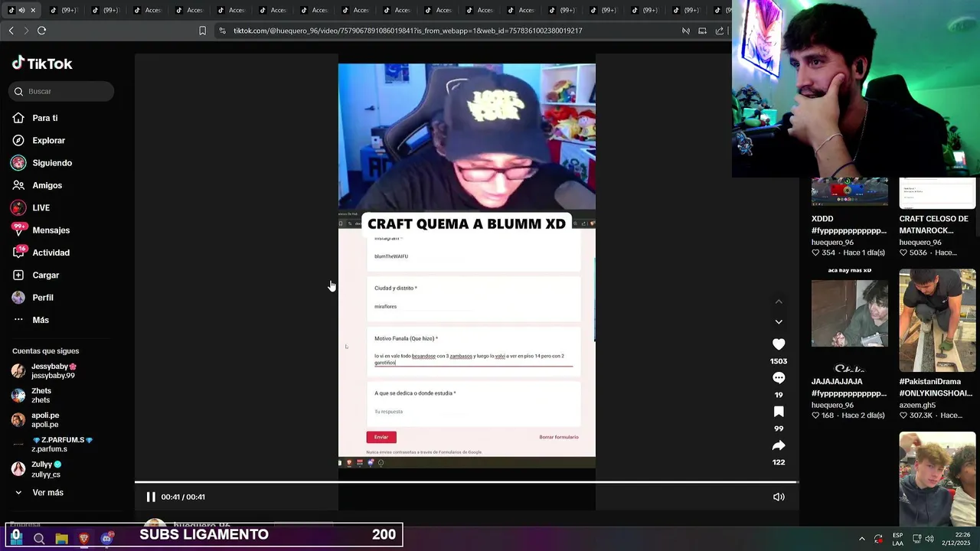Go back in the browser
The width and height of the screenshot is (980, 551).
coord(11,31)
